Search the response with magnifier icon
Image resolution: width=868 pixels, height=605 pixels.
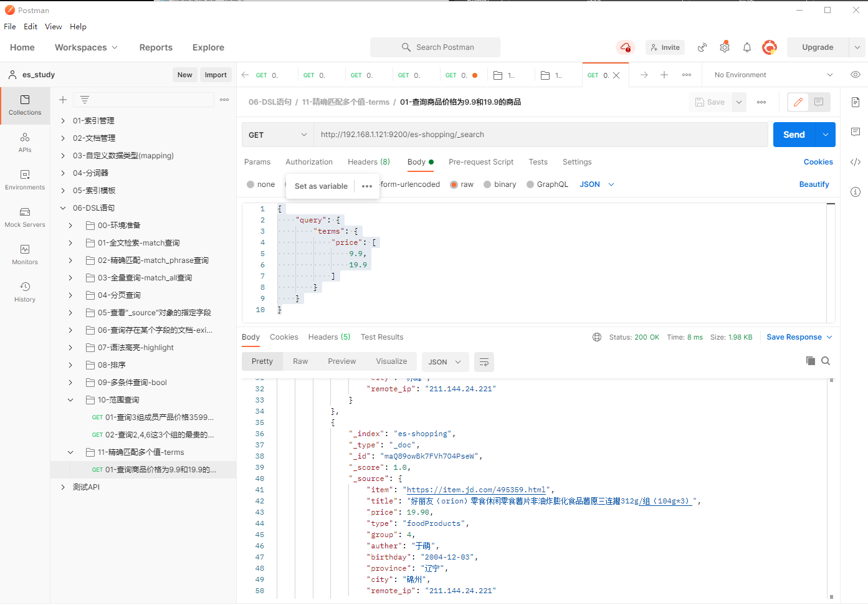[826, 361]
